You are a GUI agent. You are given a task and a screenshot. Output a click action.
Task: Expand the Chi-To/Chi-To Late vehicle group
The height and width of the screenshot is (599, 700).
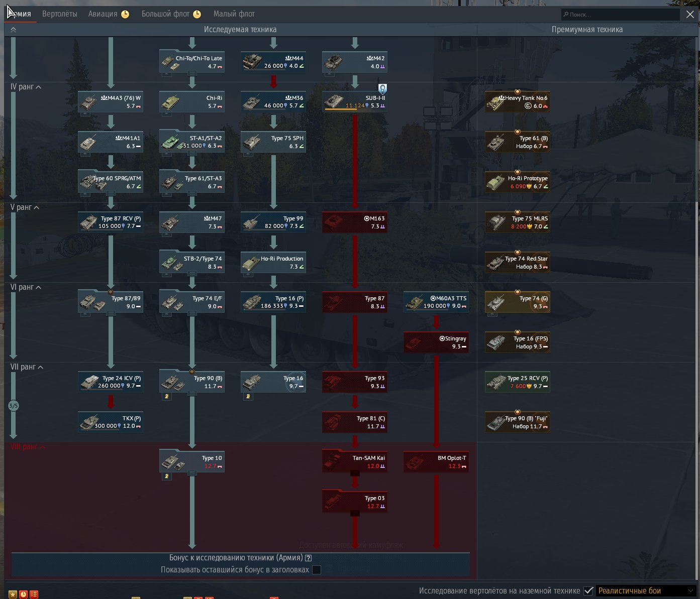click(191, 73)
